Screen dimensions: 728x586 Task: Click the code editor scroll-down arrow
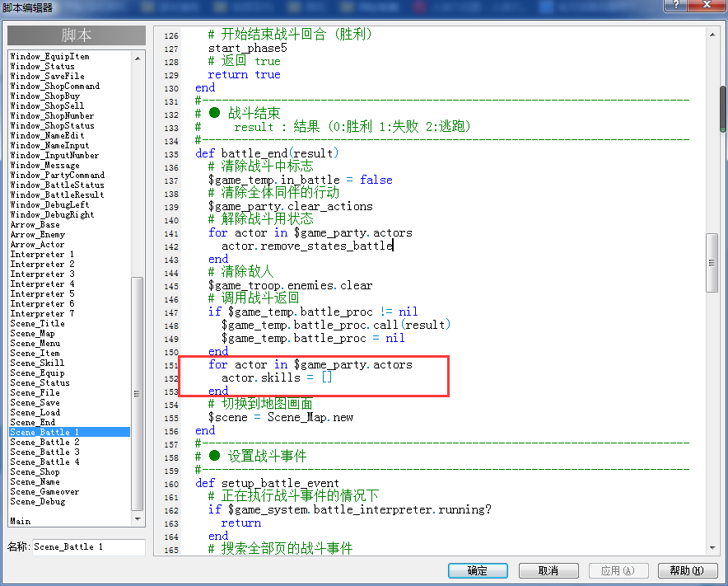tap(712, 548)
